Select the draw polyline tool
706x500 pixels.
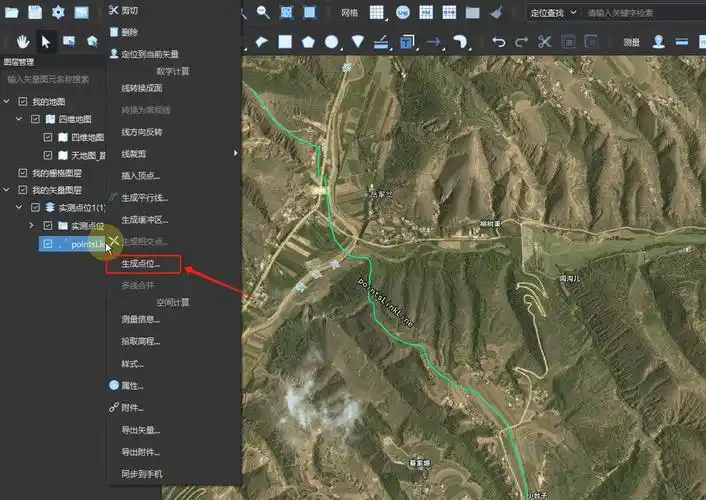point(261,42)
